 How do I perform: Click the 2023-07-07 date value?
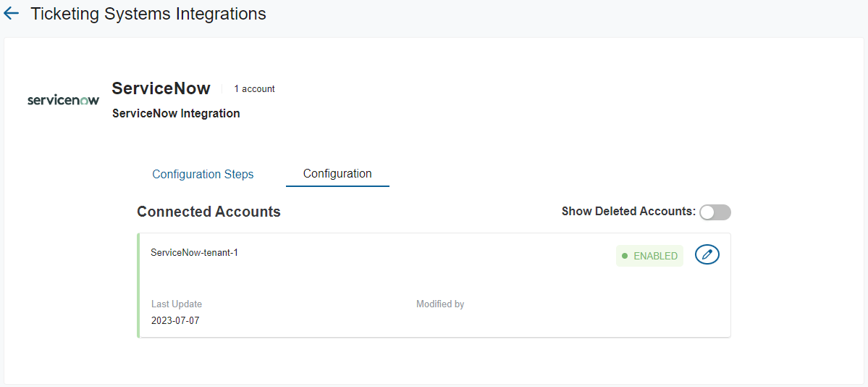tap(175, 320)
